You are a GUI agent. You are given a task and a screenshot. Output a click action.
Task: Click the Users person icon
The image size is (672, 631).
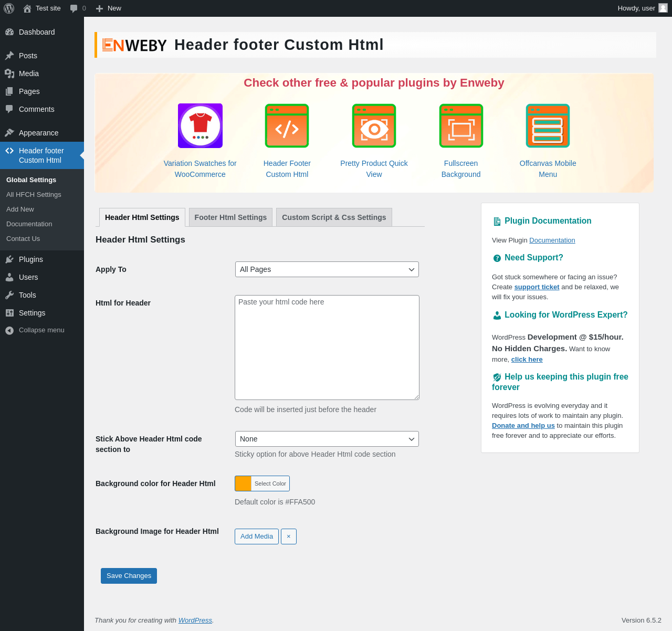pos(9,277)
